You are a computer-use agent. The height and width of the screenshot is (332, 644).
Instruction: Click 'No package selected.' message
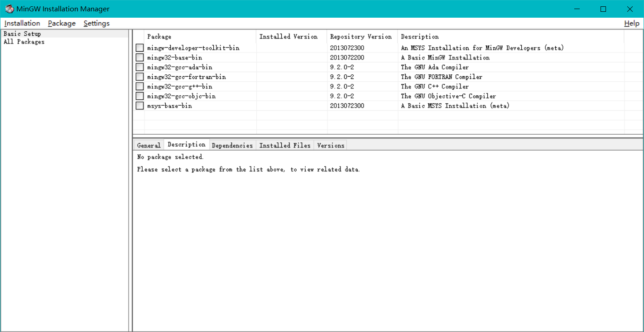coord(170,157)
